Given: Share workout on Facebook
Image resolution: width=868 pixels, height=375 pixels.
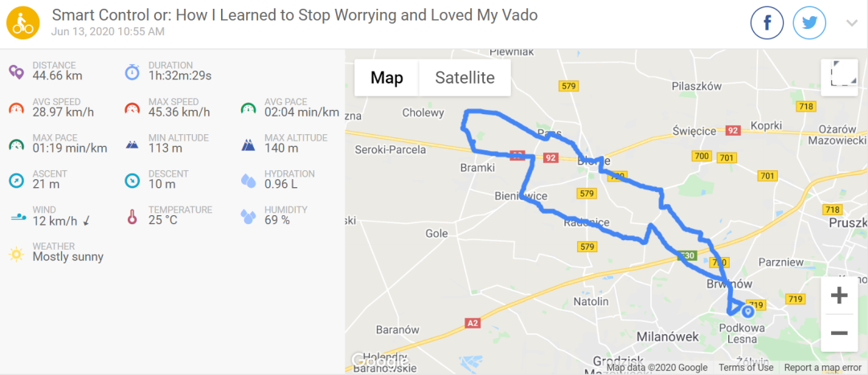Looking at the screenshot, I should click(767, 23).
